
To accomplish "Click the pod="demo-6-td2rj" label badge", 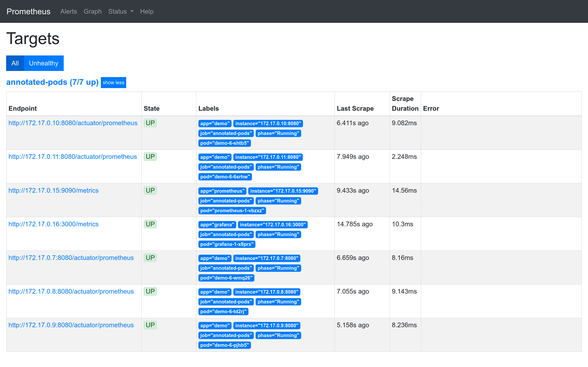I will coord(223,312).
